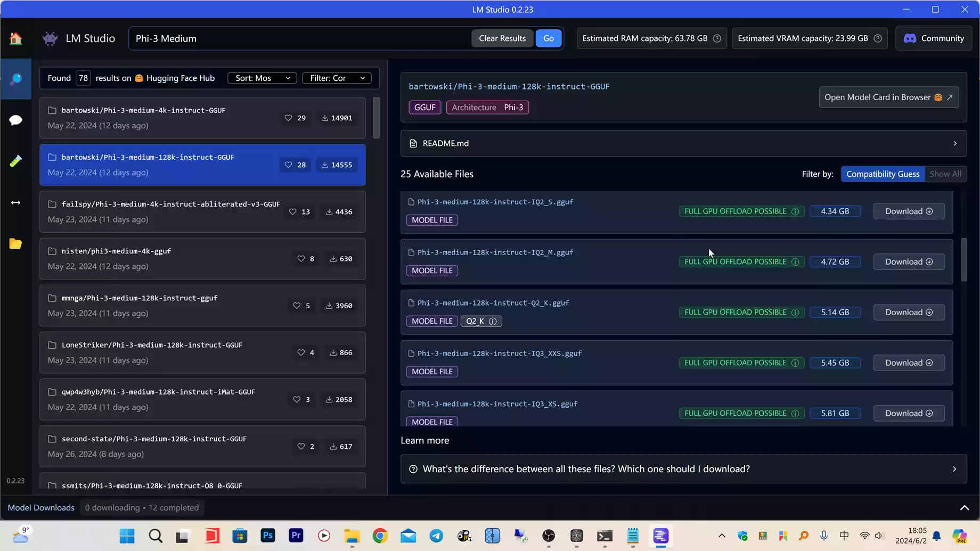This screenshot has height=551, width=980.
Task: Click the Phi-3 Medium search field
Action: 298,38
